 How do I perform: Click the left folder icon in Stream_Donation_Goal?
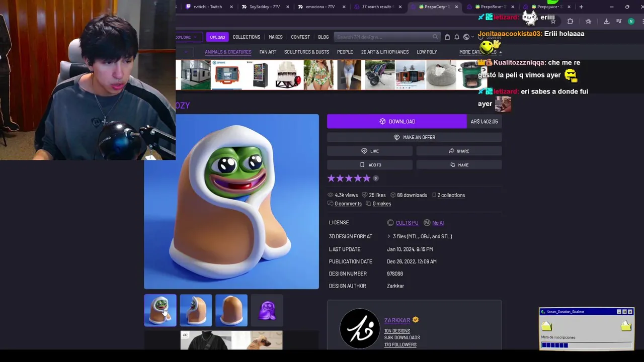[x=546, y=327]
